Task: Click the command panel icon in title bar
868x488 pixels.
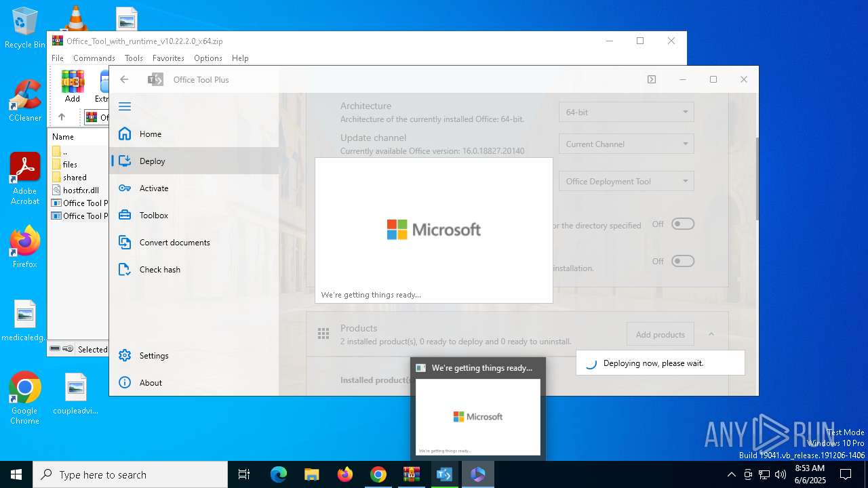Action: coord(652,79)
